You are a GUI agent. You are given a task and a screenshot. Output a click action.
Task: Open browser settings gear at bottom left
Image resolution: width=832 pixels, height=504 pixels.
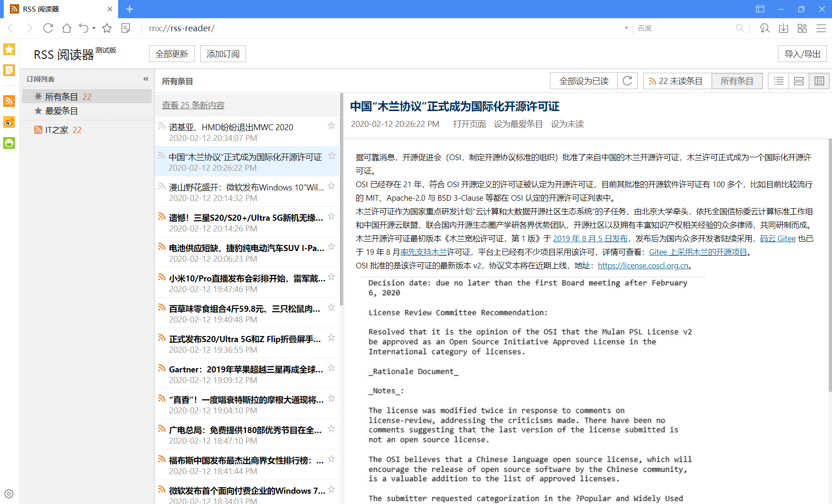click(8, 493)
